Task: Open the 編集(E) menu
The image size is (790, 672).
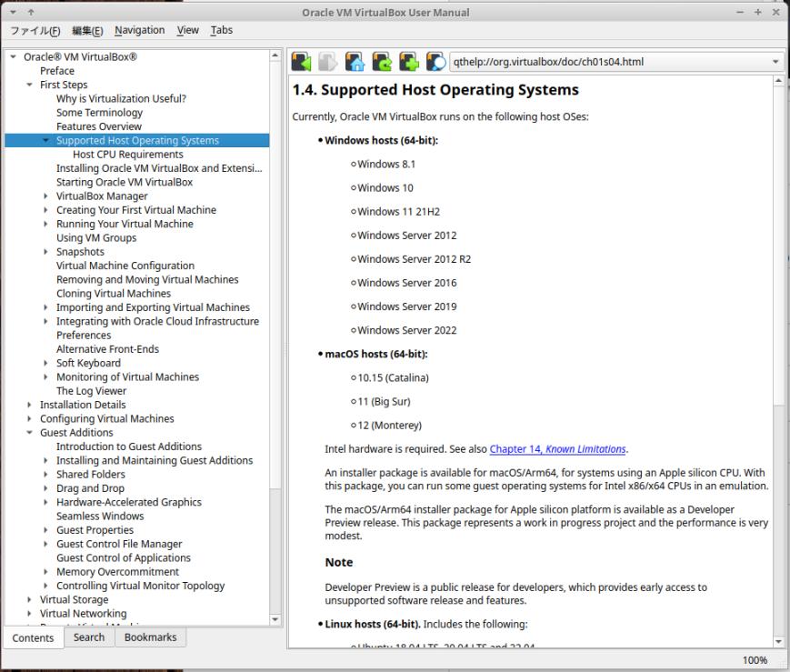Action: 87,31
